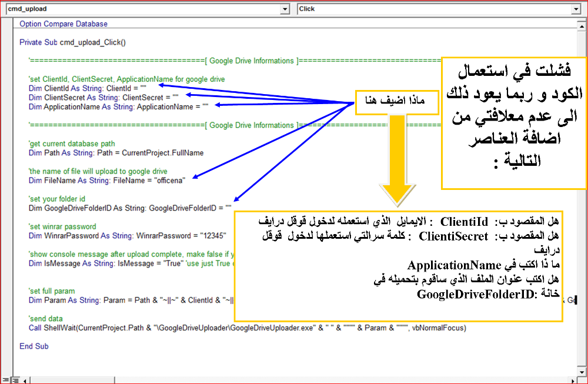Click the comment "'set full param"
Viewport: 588px width, 384px height.
(x=51, y=291)
